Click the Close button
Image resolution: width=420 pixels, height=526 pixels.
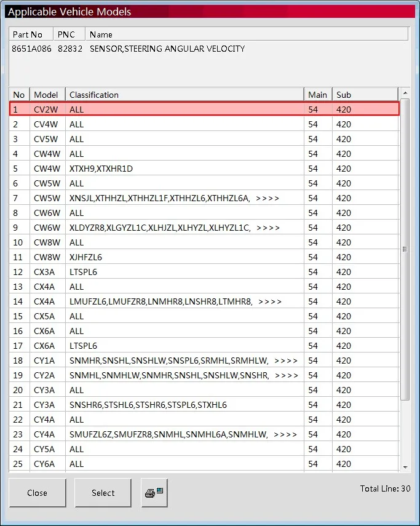pos(38,492)
